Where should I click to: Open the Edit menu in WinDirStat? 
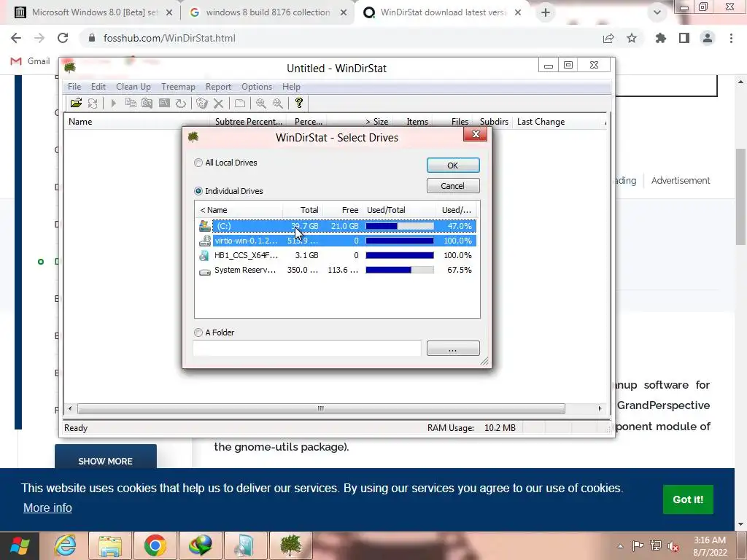click(98, 87)
